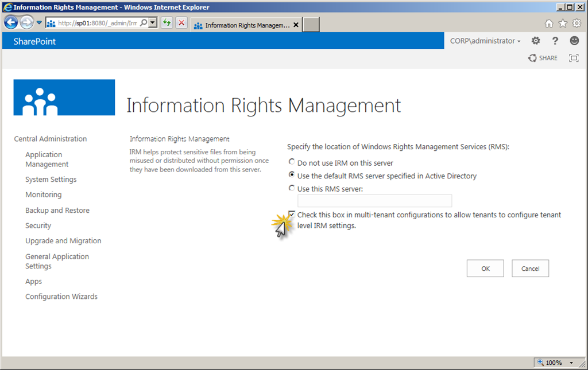This screenshot has width=588, height=370.
Task: Click the green Refresh page icon
Action: click(x=167, y=23)
